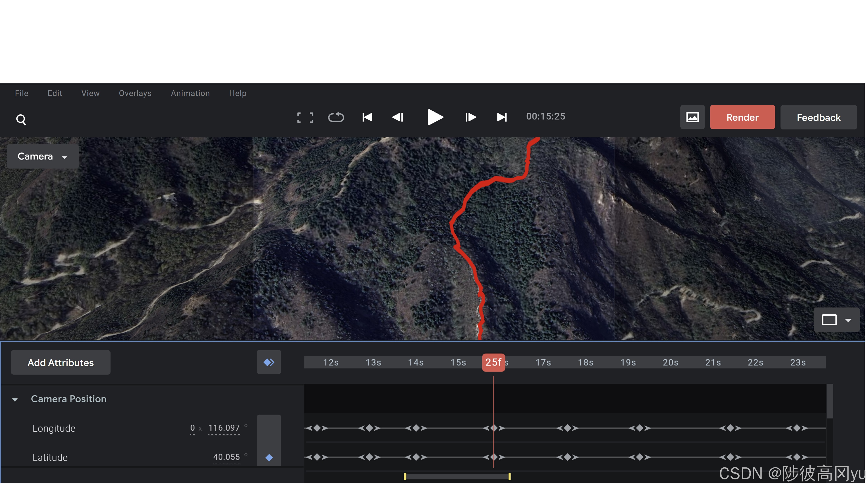Screen dimensions: 868x488
Task: Collapse the Camera Position group
Action: pyautogui.click(x=15, y=400)
